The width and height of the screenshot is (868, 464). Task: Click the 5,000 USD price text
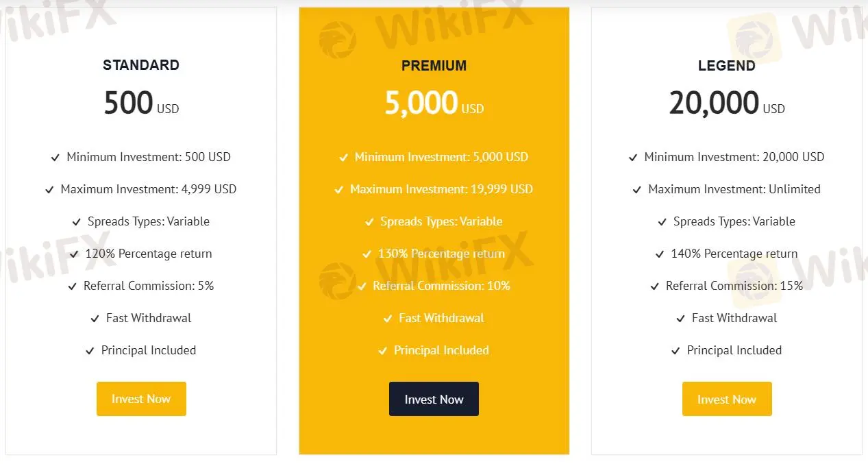tap(434, 103)
